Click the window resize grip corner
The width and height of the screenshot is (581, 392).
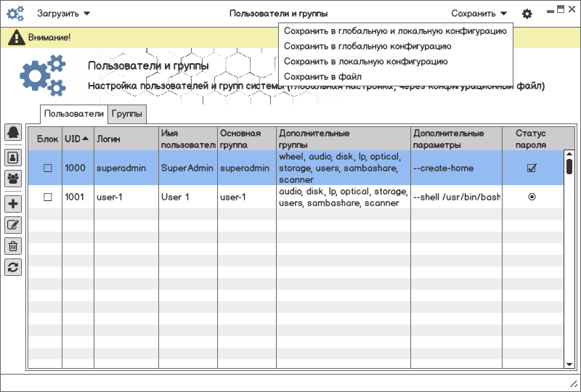[x=574, y=385]
